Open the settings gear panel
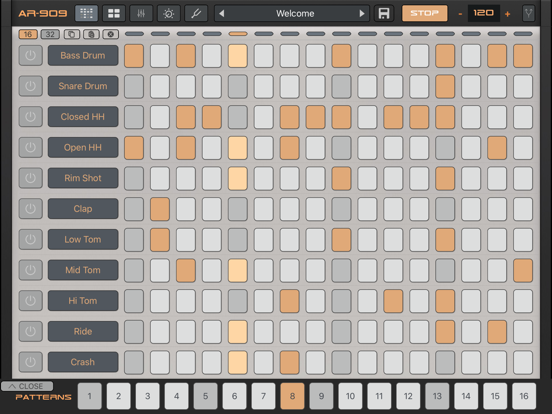 point(169,14)
